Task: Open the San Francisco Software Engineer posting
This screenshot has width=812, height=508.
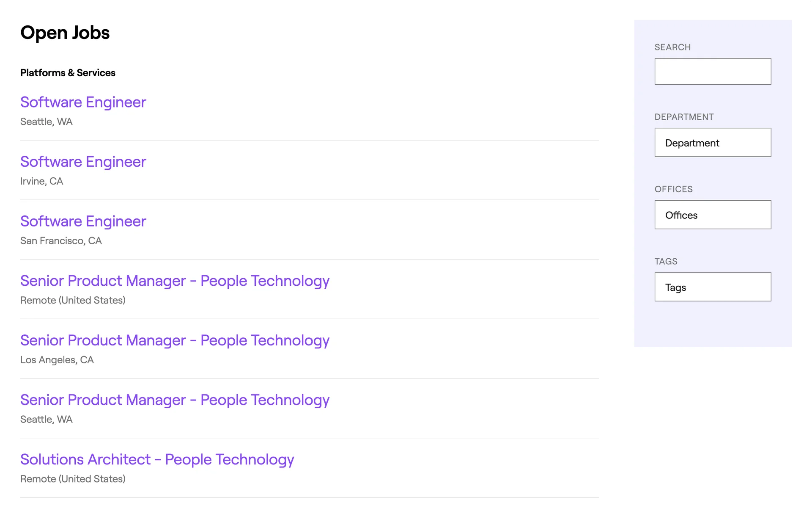Action: pos(83,221)
